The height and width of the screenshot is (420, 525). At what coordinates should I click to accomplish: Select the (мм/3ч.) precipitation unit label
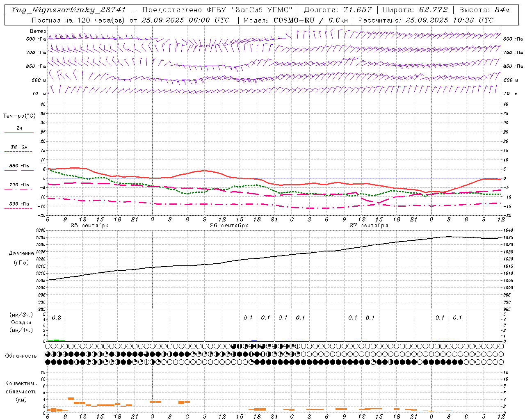click(21, 315)
